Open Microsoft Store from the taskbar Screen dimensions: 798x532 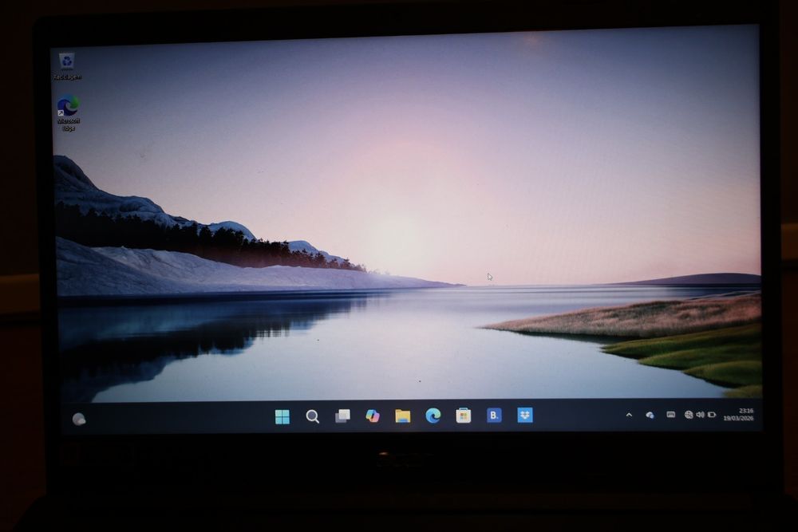[x=463, y=416]
